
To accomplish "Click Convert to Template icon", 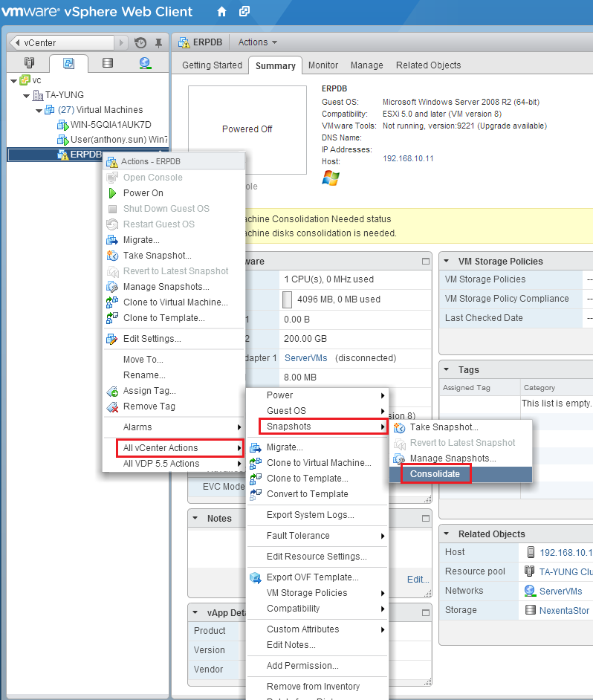I will click(256, 494).
